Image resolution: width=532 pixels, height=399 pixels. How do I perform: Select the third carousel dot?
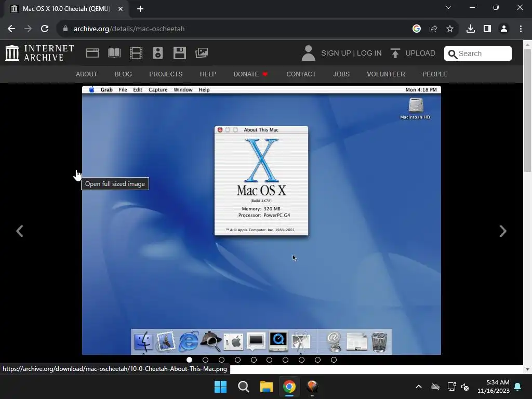pyautogui.click(x=221, y=360)
